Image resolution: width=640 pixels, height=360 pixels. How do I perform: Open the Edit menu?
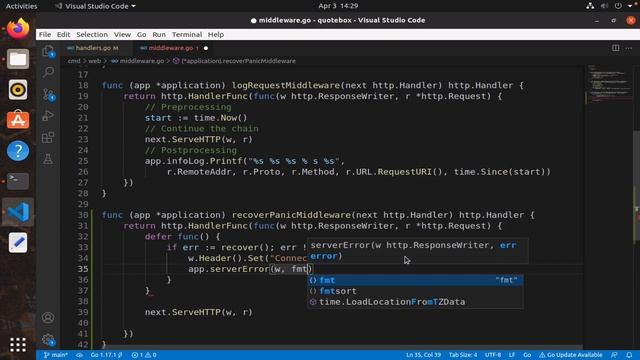click(63, 35)
